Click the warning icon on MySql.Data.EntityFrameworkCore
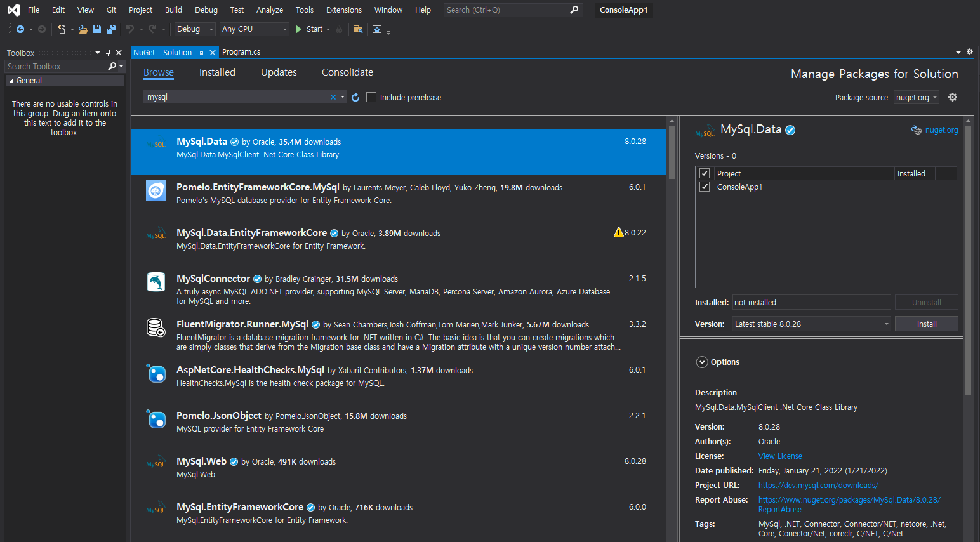Image resolution: width=980 pixels, height=542 pixels. [619, 232]
